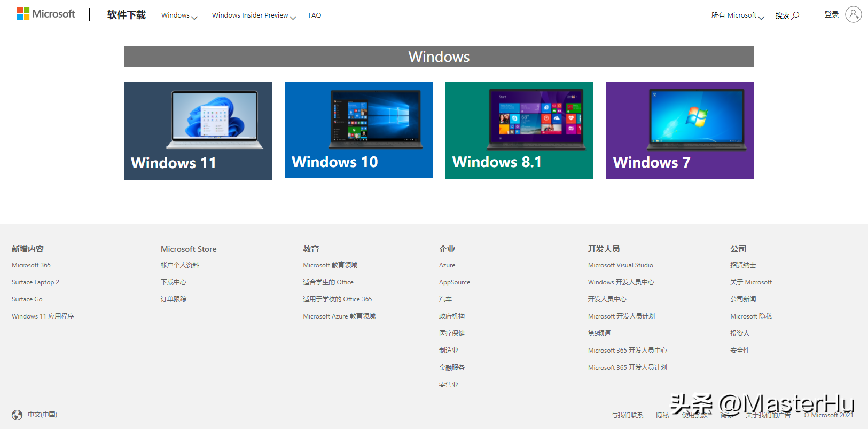The height and width of the screenshot is (429, 868).
Task: Open the Windows 11 应用程序 link
Action: click(43, 316)
